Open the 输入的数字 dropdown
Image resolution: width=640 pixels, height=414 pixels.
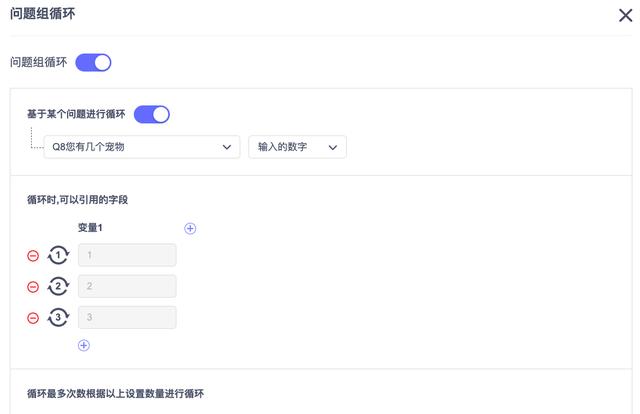point(297,147)
